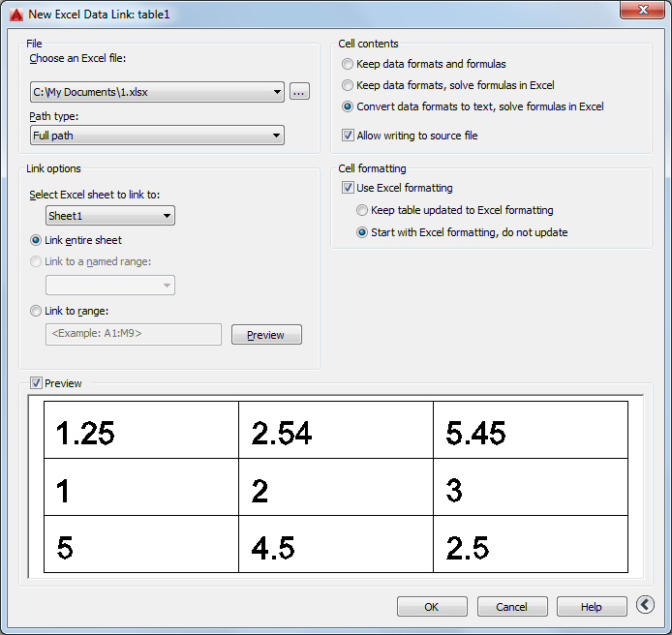
Task: Close the New Excel Data Link dialog
Action: point(642,10)
